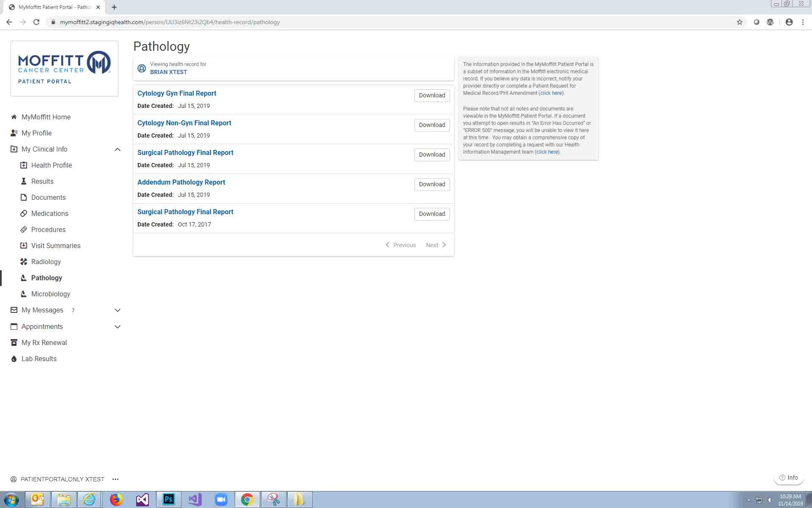The height and width of the screenshot is (508, 812).
Task: Click the Microbiology microscope icon
Action: 24,294
